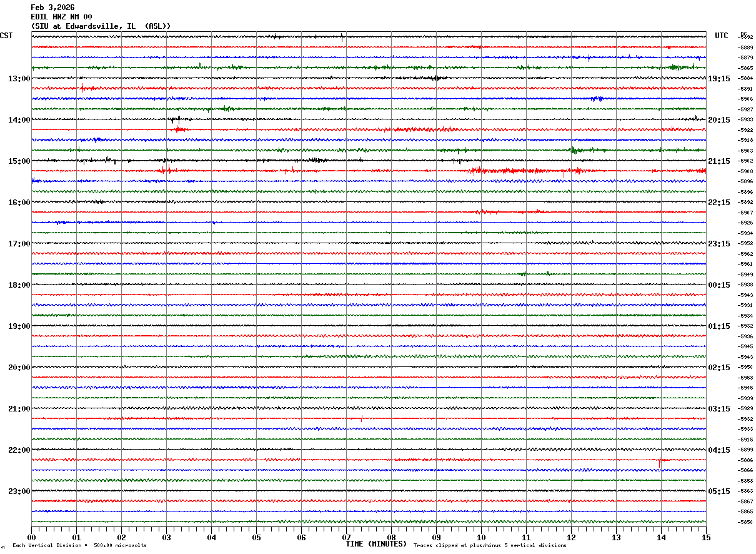Click the 00:15 UTC row label
This screenshot has width=756, height=554.
(x=719, y=285)
